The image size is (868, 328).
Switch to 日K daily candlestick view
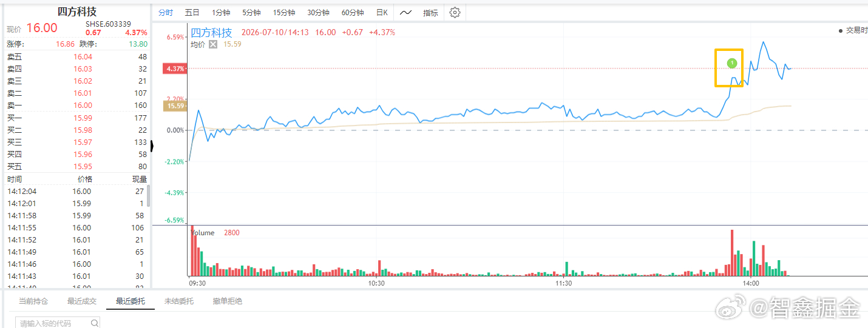382,13
